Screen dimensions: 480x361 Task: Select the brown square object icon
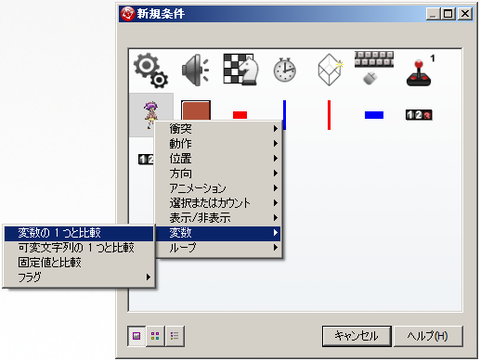[196, 110]
